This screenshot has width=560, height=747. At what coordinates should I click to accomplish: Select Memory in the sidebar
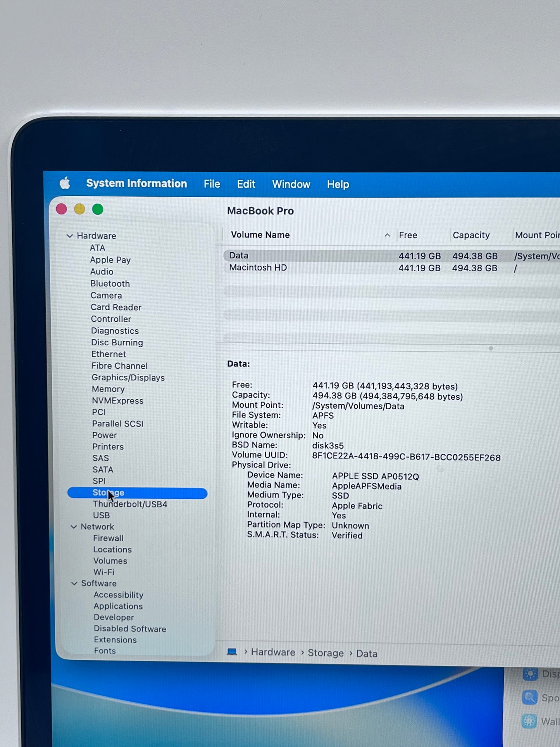[108, 389]
